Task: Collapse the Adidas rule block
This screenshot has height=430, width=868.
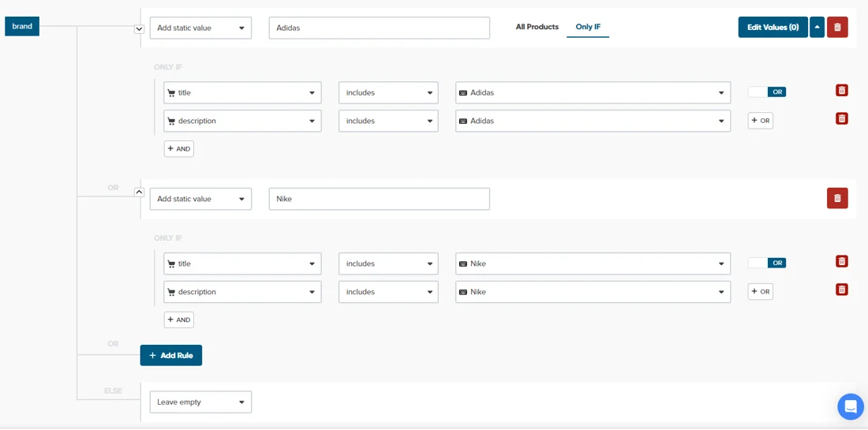Action: (x=139, y=29)
